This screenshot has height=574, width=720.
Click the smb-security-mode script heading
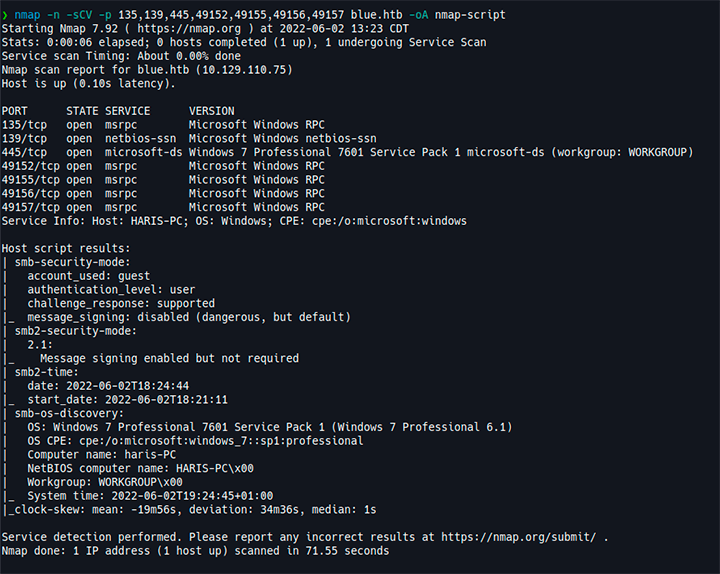coord(73,262)
